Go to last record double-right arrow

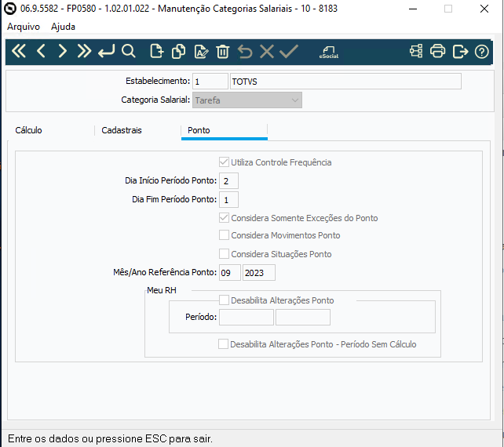[x=84, y=52]
